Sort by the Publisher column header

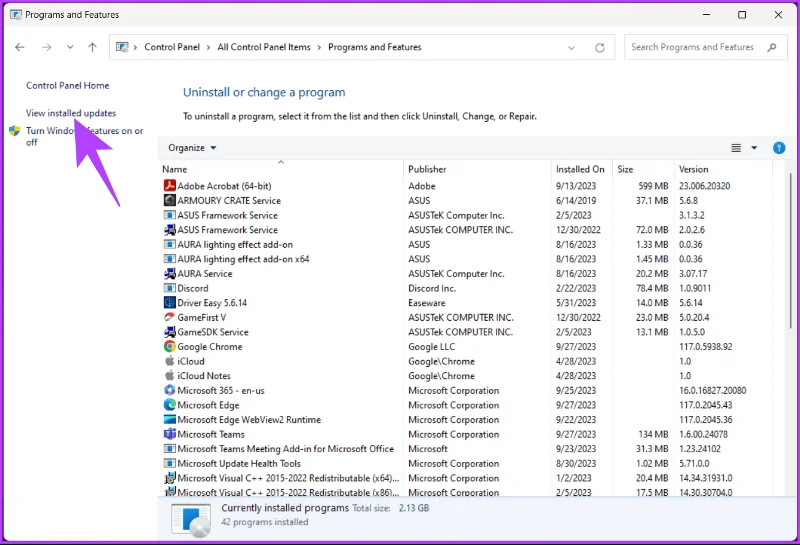[x=427, y=169]
